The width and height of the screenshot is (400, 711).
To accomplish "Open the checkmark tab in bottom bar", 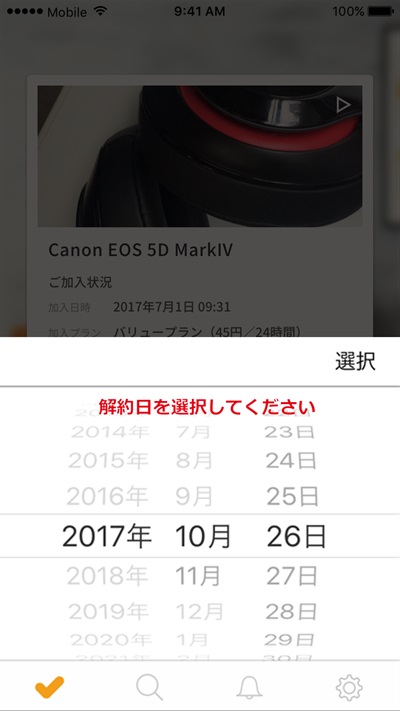I will 49,687.
